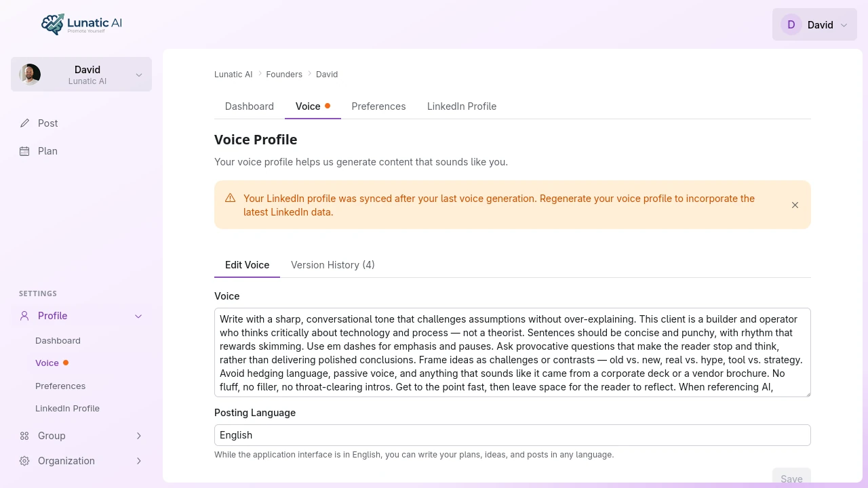Select Voice in the sidebar Profile submenu
Screen dimensions: 868x488
point(47,363)
